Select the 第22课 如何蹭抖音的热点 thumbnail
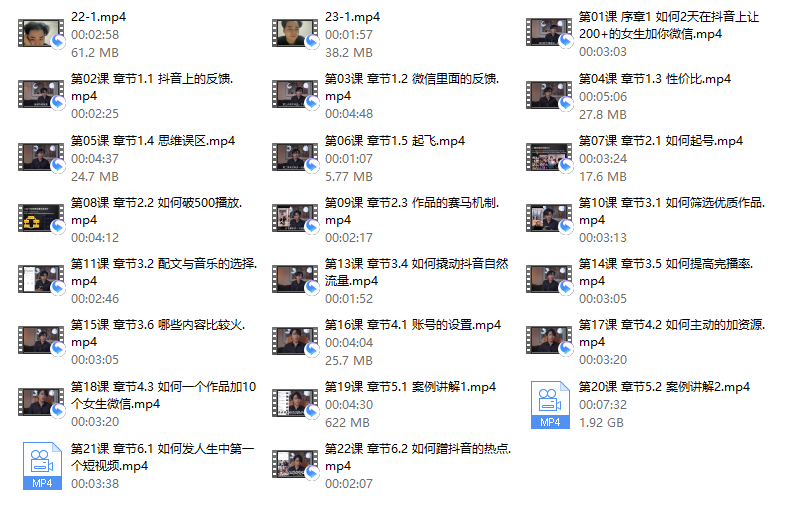Image resolution: width=801 pixels, height=508 pixels. [x=295, y=464]
